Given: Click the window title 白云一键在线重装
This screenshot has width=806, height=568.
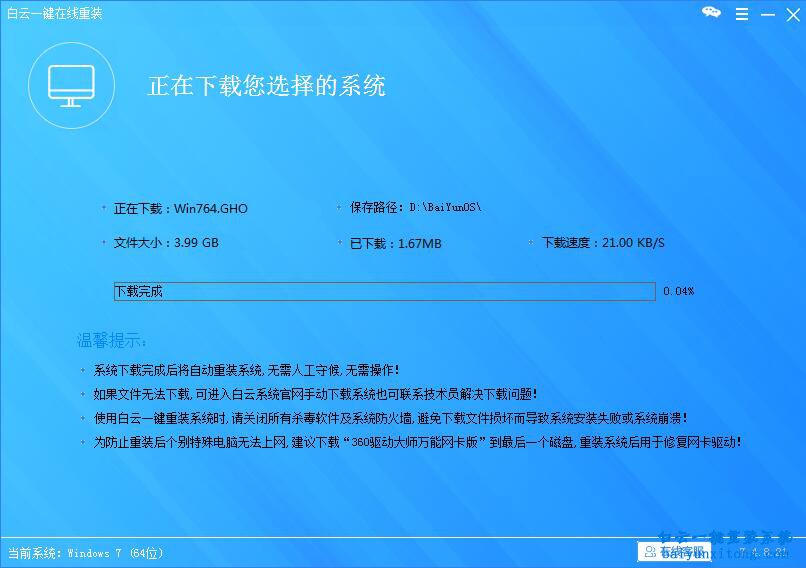Looking at the screenshot, I should click(54, 13).
